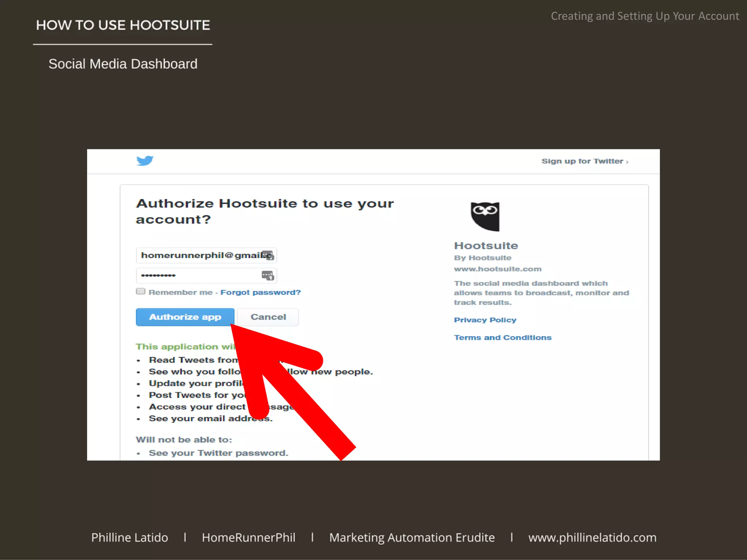Click the Cancel button
The width and height of the screenshot is (747, 560).
pyautogui.click(x=268, y=317)
